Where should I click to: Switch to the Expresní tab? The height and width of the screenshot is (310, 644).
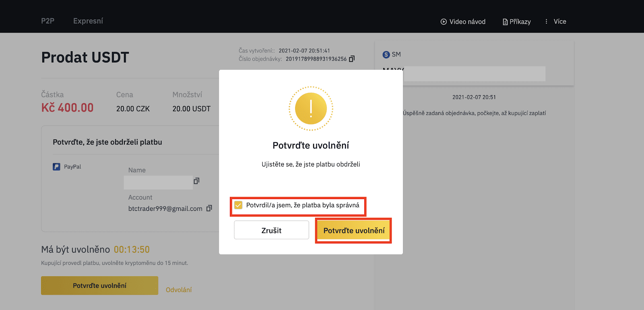(x=88, y=21)
